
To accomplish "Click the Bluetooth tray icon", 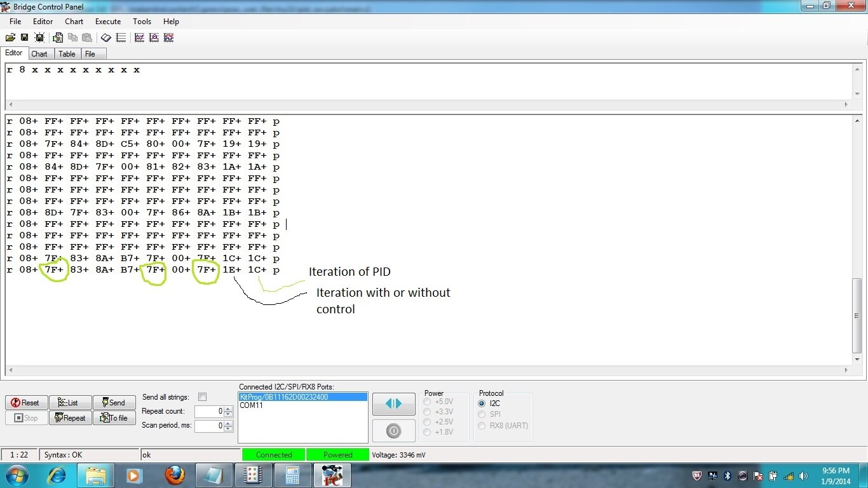I will click(728, 476).
